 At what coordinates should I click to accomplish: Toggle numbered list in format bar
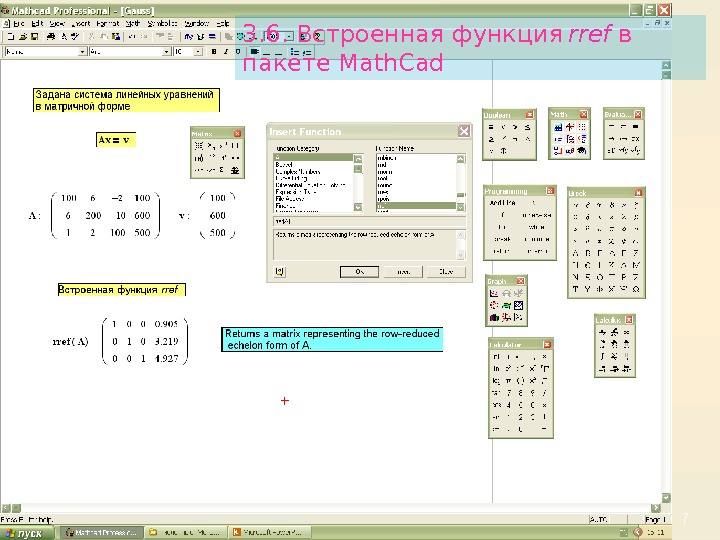[307, 52]
